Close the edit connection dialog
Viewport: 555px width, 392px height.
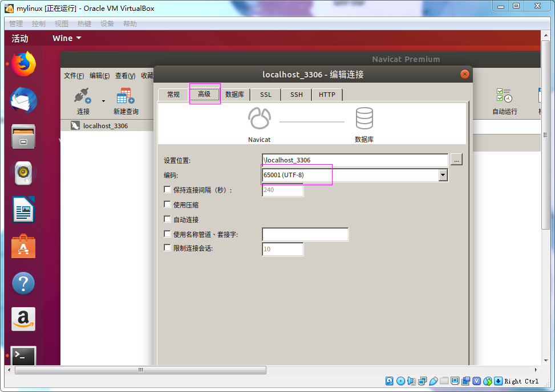pyautogui.click(x=464, y=74)
